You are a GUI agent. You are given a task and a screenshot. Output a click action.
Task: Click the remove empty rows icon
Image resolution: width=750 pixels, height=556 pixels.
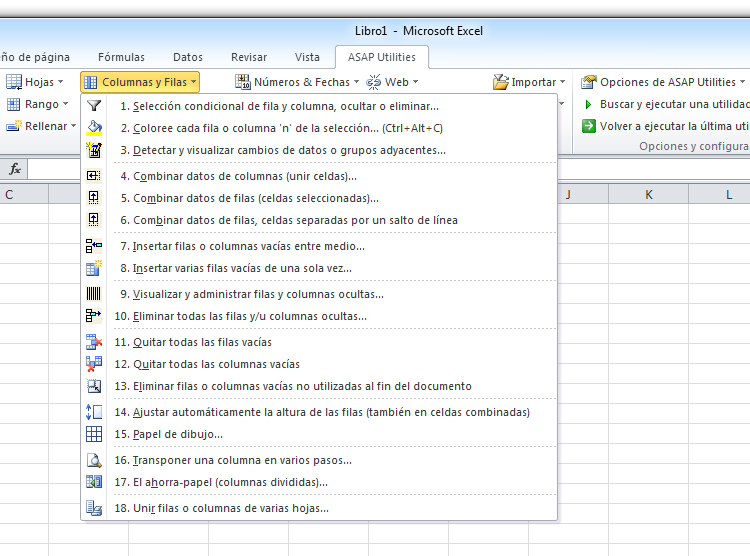pos(94,342)
